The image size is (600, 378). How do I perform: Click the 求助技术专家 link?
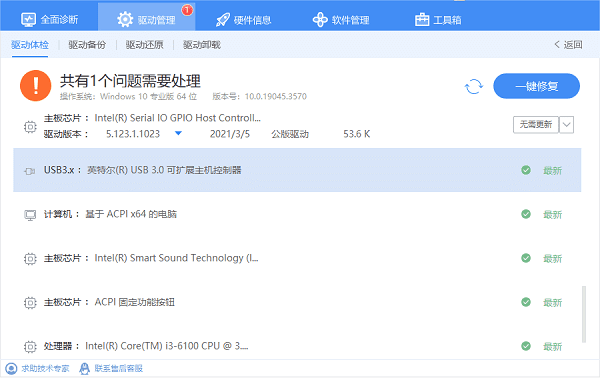pyautogui.click(x=45, y=368)
